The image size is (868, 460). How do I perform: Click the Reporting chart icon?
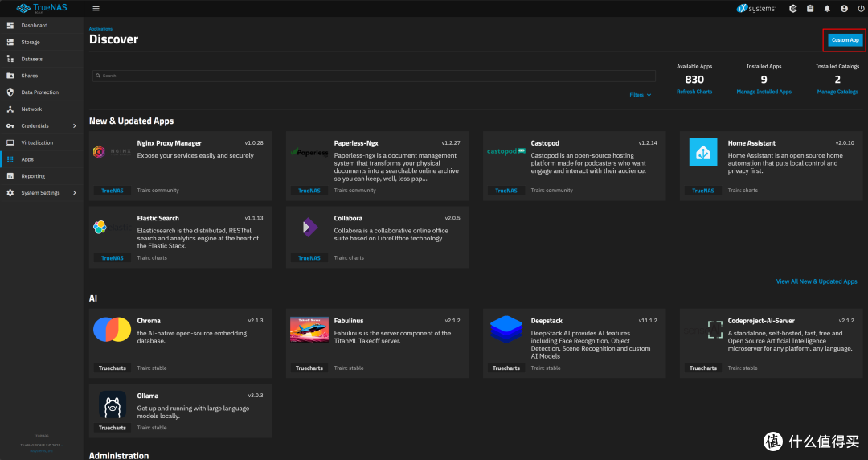[x=10, y=176]
